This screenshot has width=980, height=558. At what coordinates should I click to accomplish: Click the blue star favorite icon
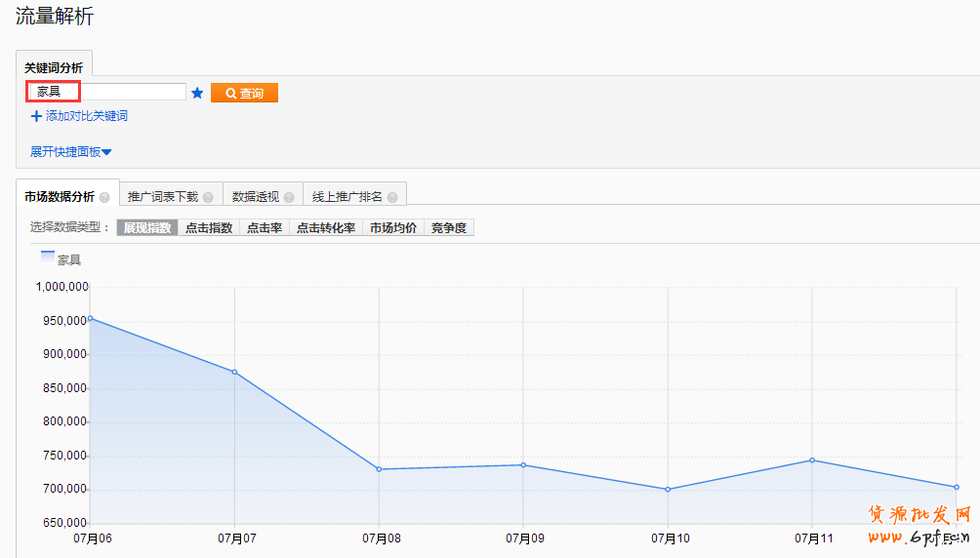[x=197, y=93]
